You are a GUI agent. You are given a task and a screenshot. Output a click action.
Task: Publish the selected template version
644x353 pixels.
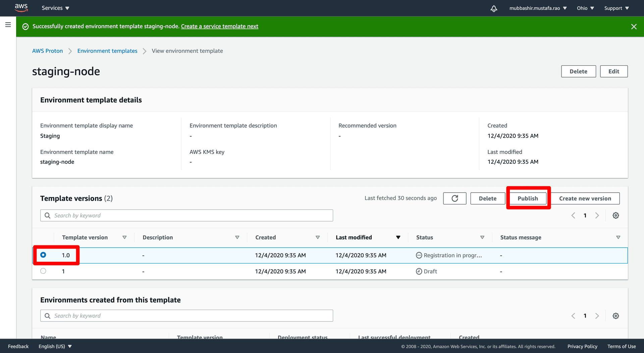pyautogui.click(x=528, y=198)
